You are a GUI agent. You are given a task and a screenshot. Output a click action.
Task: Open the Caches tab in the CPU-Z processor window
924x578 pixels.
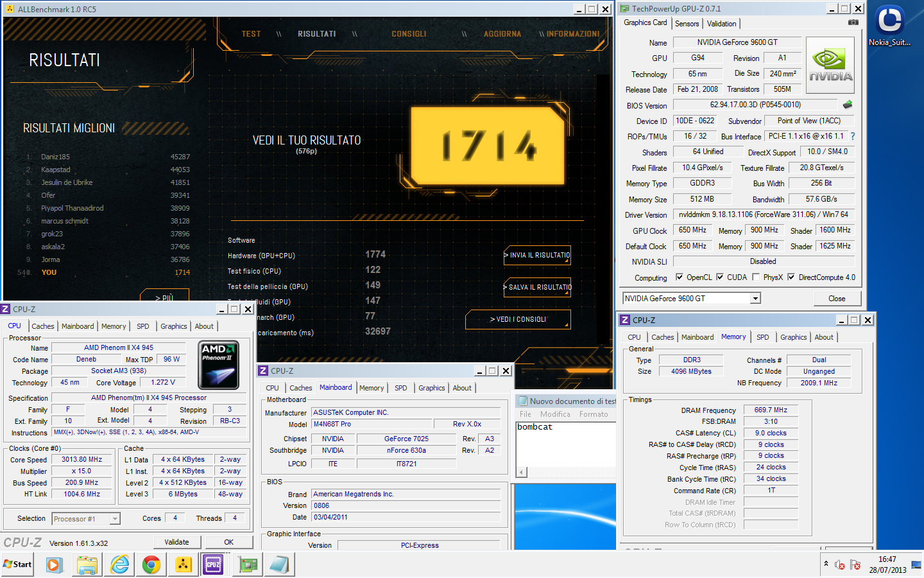coord(43,326)
